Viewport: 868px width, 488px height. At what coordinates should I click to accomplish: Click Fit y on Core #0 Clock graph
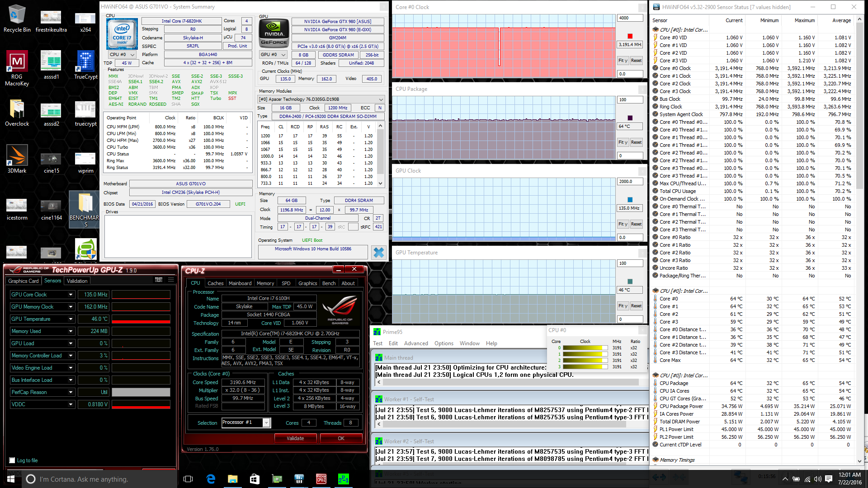(623, 61)
